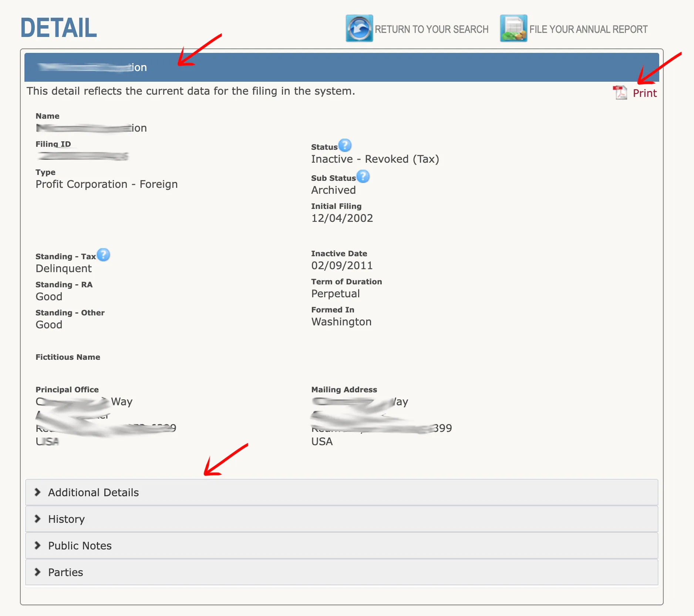
Task: Select the 'Perpetual' term of duration value
Action: [x=336, y=294]
